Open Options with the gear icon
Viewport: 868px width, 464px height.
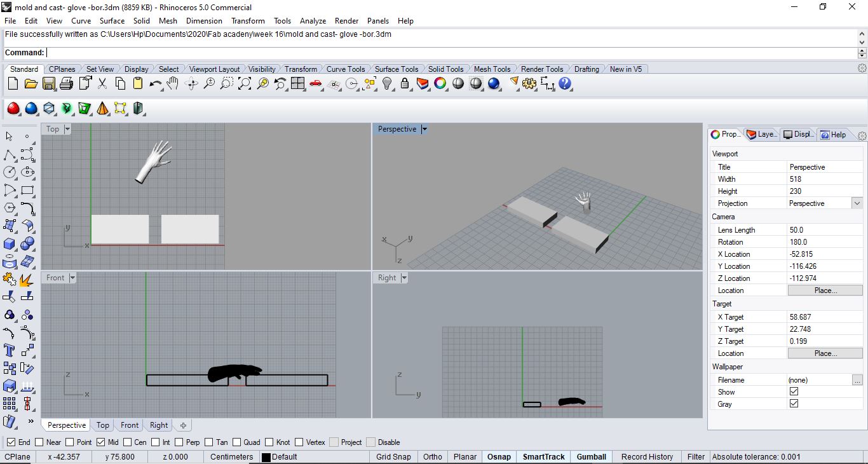pyautogui.click(x=529, y=83)
